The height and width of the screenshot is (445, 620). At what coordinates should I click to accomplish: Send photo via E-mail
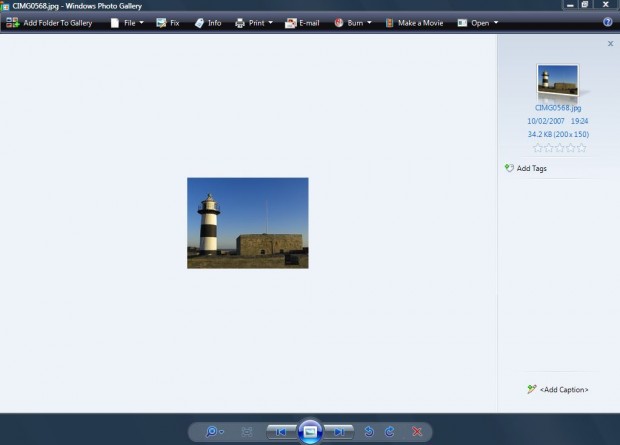(x=302, y=23)
